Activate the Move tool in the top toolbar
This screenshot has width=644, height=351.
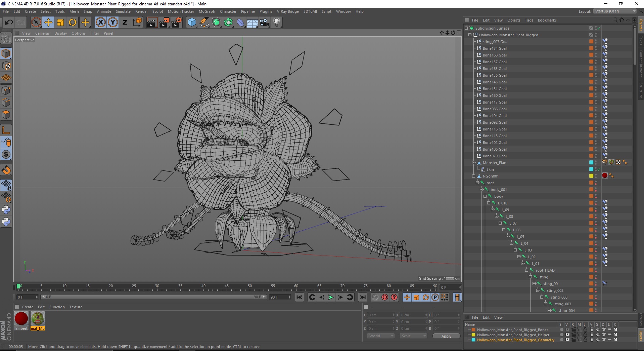coord(48,23)
